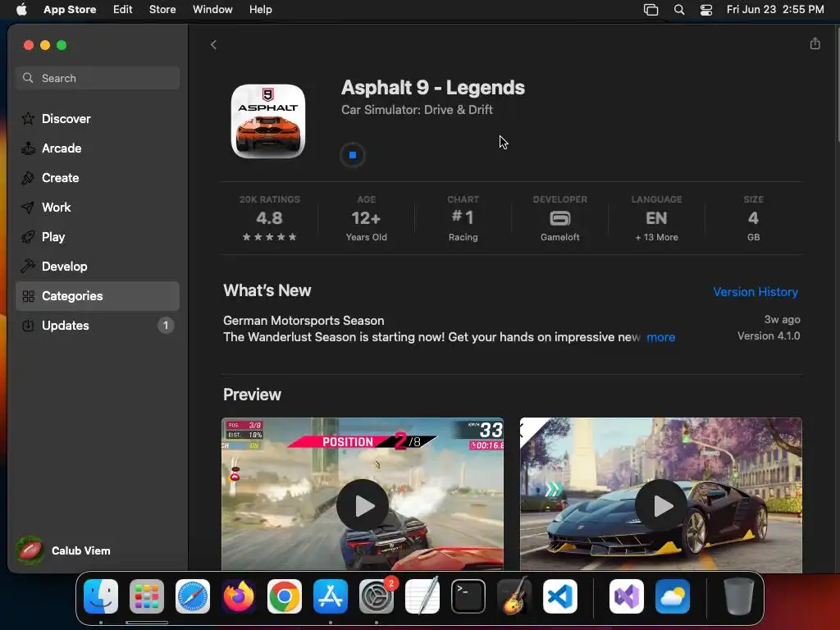Open TextEdit from the Dock
The height and width of the screenshot is (630, 840).
pyautogui.click(x=422, y=596)
